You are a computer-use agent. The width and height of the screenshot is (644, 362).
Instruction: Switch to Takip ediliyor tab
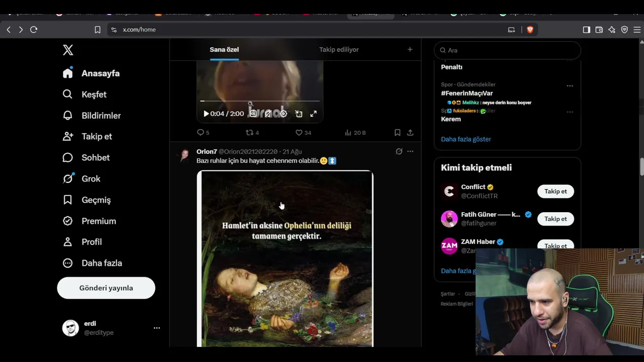coord(339,49)
